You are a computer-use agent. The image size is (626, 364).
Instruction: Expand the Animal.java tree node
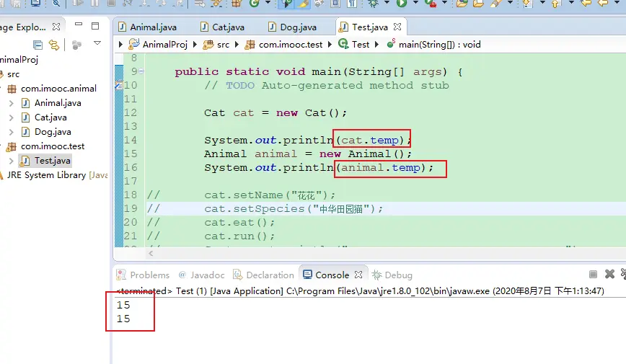[12, 103]
